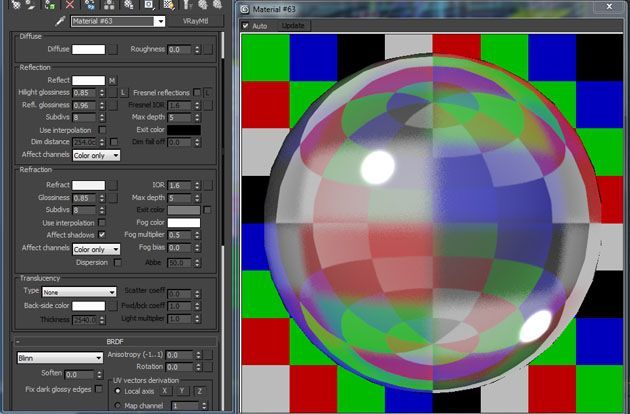This screenshot has height=414, width=630.
Task: Toggle Refraction Use interpolation checkbox
Action: coord(102,222)
